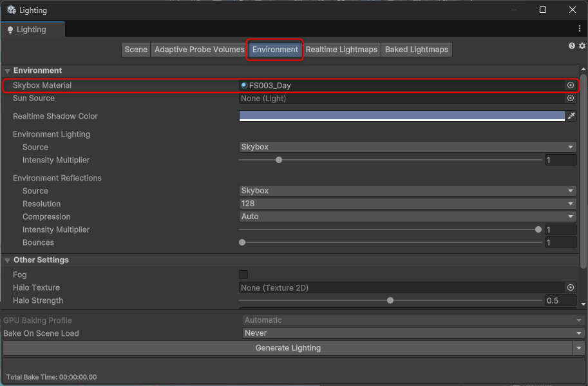Screen dimensions: 588x386
Task: Click the Halo Strength value field
Action: pos(560,301)
